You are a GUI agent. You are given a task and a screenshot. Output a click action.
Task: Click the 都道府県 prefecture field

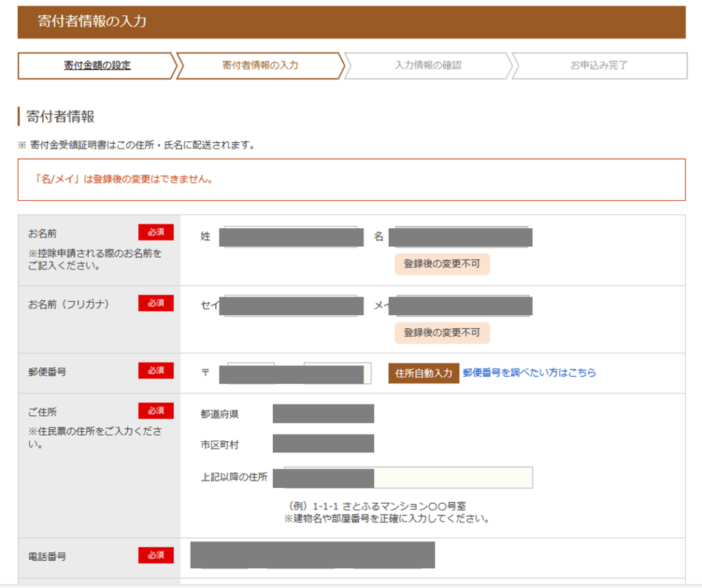pyautogui.click(x=324, y=413)
